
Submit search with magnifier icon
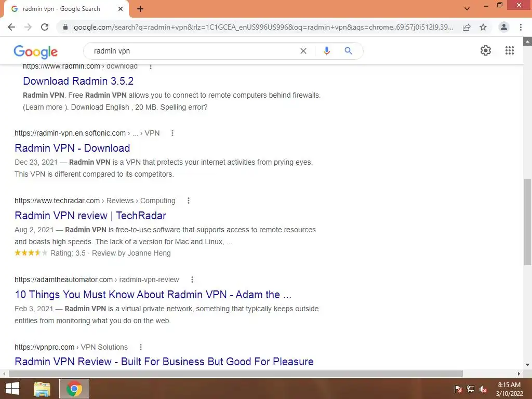click(348, 51)
